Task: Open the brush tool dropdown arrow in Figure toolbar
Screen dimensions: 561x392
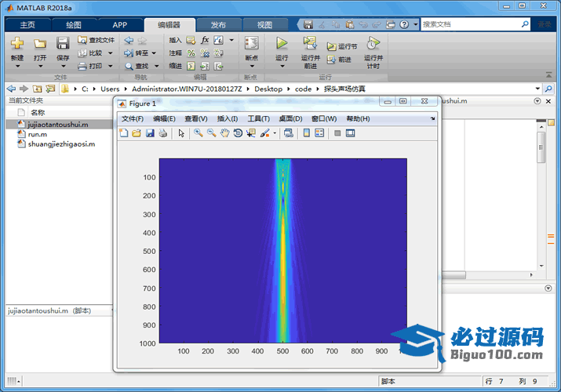Action: (275, 133)
